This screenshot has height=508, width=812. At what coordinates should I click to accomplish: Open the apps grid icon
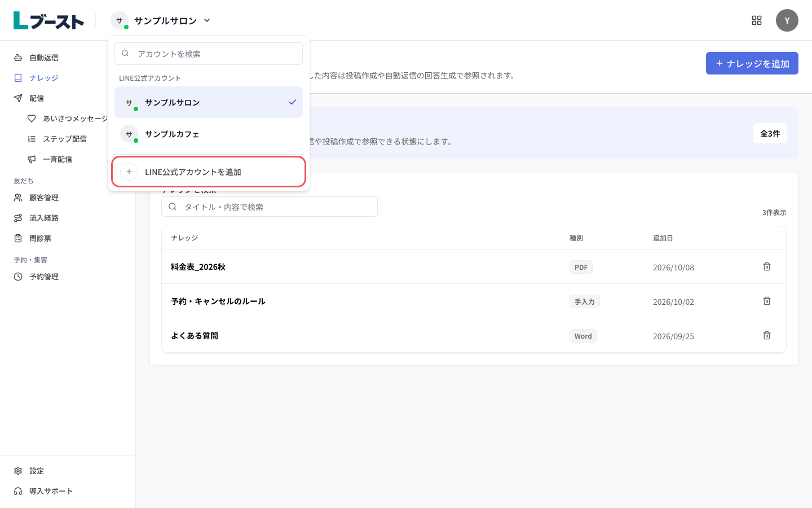click(x=757, y=20)
